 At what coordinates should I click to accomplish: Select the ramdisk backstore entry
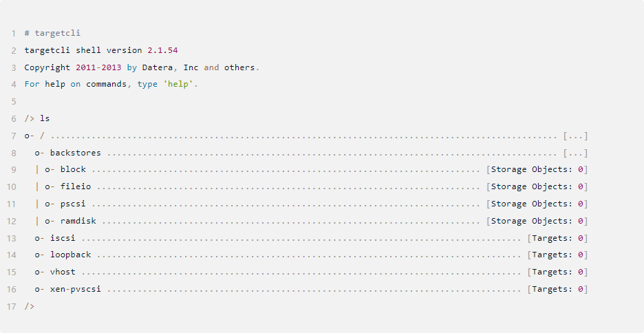coord(78,221)
